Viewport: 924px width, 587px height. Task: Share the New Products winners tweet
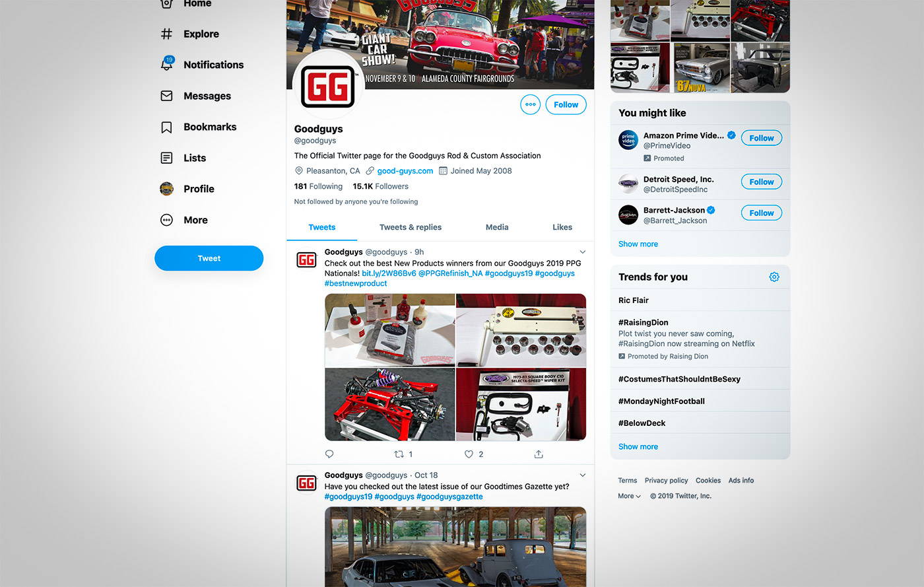(539, 454)
